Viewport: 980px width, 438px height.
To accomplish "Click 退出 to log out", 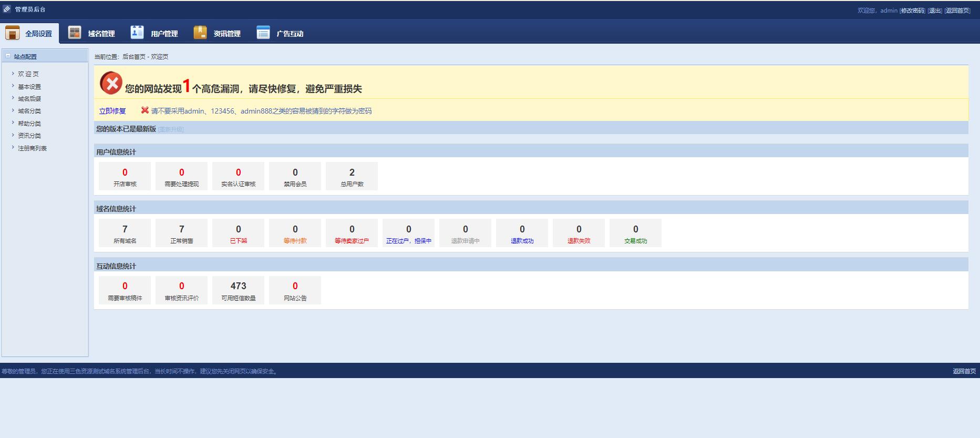I will point(935,11).
